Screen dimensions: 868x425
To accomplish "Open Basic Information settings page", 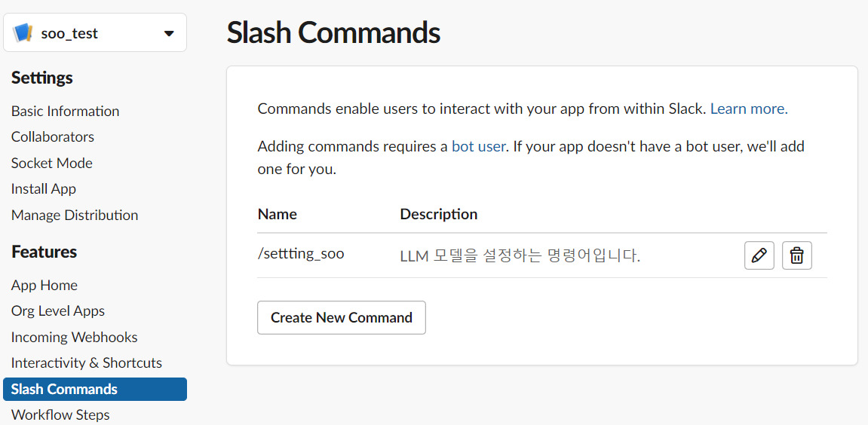I will pyautogui.click(x=65, y=111).
